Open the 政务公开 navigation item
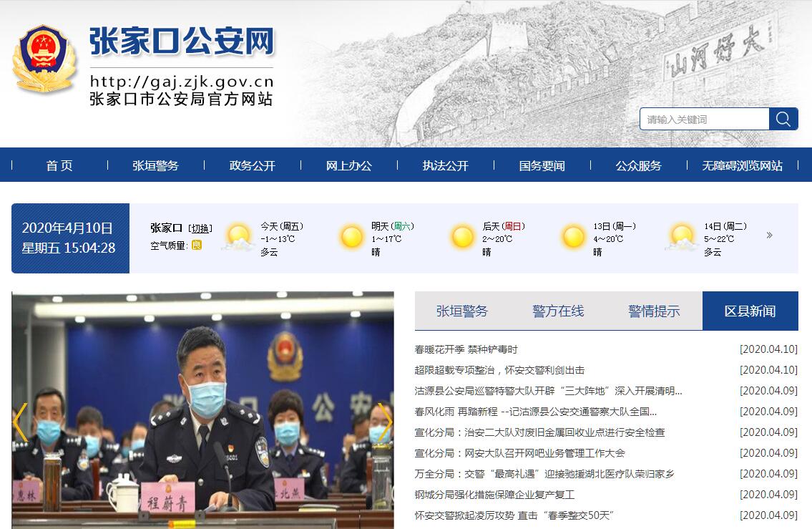 pyautogui.click(x=253, y=165)
